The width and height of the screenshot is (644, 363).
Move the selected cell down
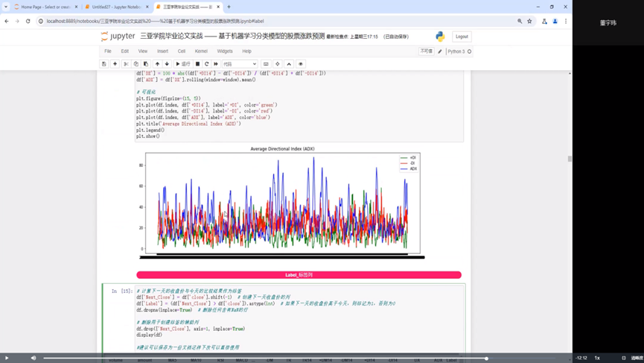pyautogui.click(x=167, y=64)
